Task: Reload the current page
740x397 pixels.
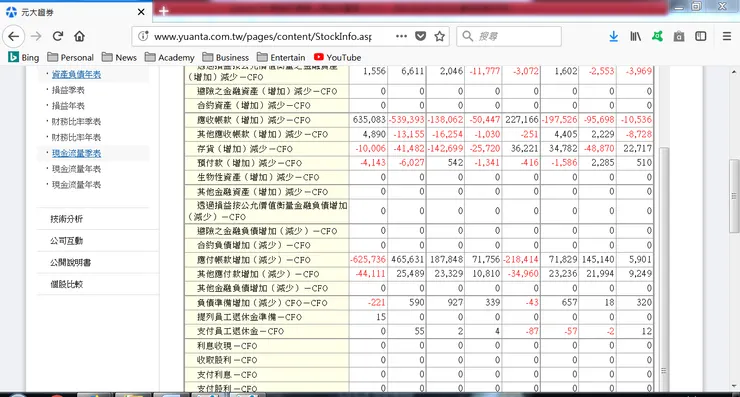Action: (58, 36)
